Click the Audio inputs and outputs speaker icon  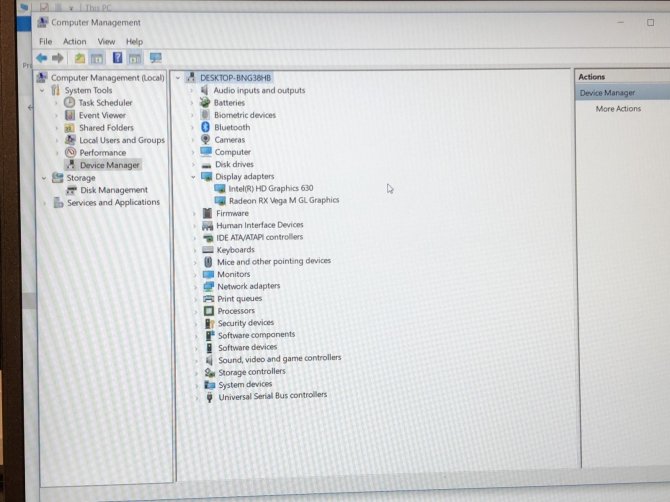(205, 90)
